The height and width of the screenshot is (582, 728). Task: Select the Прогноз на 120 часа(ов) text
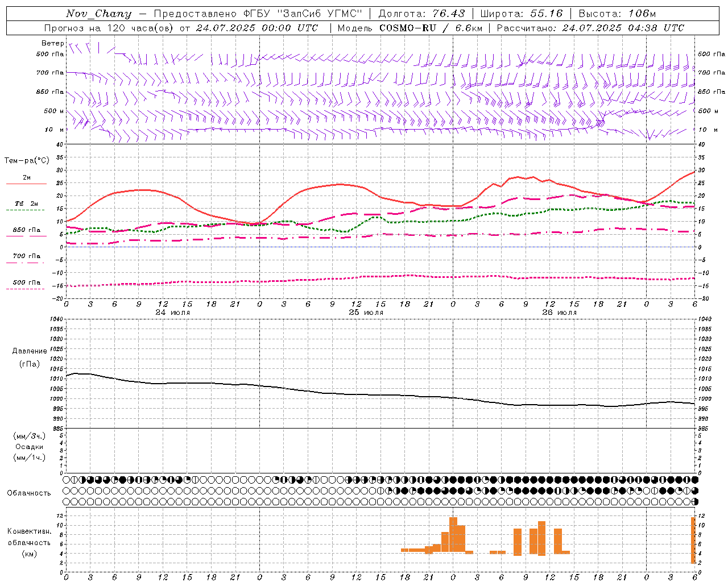click(109, 28)
